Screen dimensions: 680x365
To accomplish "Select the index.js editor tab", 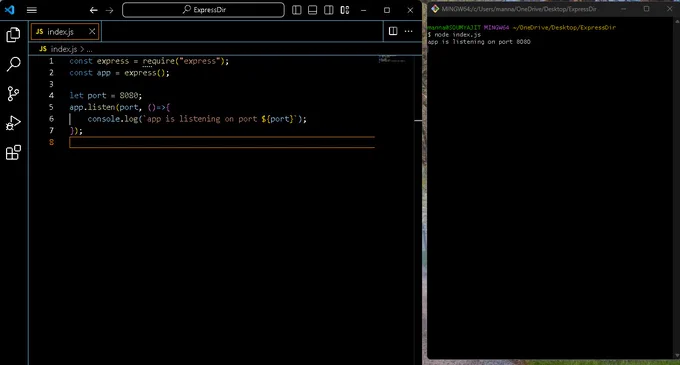I will click(65, 32).
